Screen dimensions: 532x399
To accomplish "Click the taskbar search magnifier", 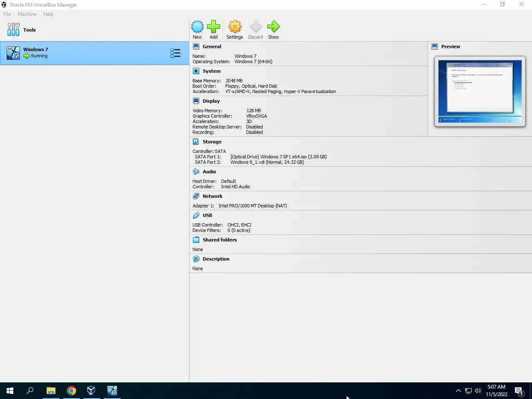I will (30, 391).
